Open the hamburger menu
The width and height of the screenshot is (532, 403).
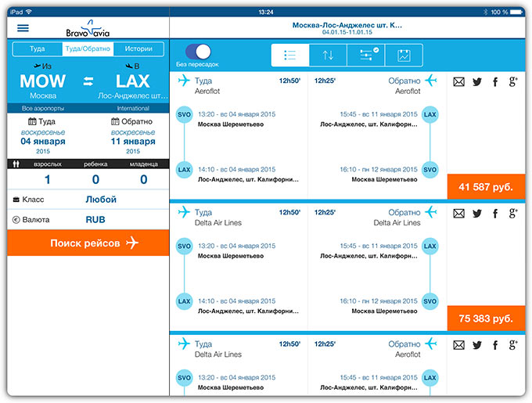(23, 28)
